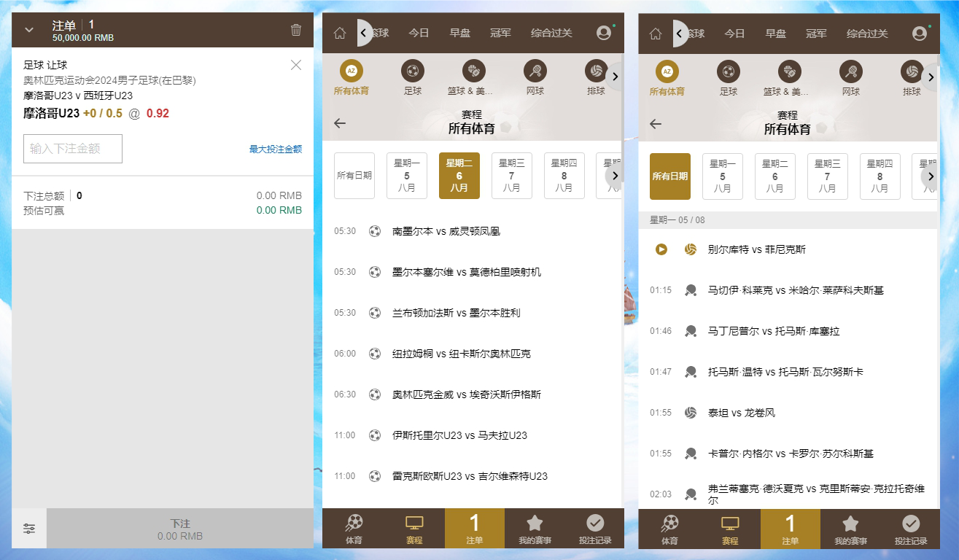Play live stream for 别尔库特 vs 菲尼克斯
This screenshot has height=560, width=959.
coord(661,249)
